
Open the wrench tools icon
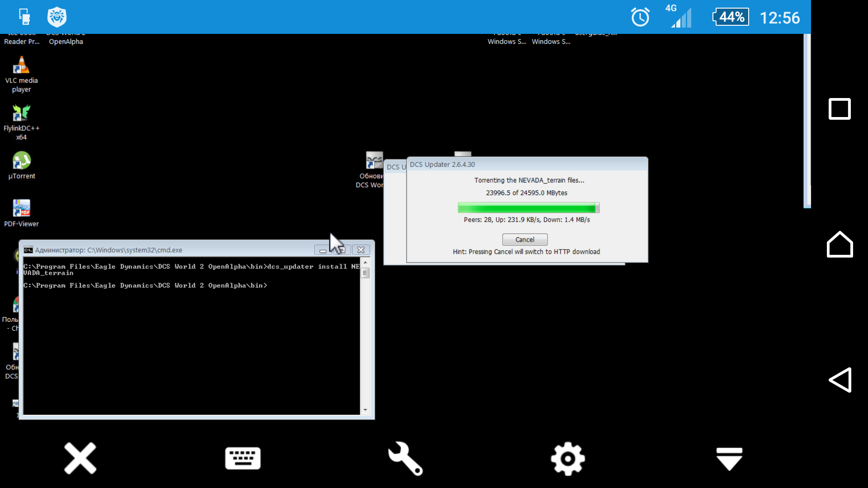405,458
